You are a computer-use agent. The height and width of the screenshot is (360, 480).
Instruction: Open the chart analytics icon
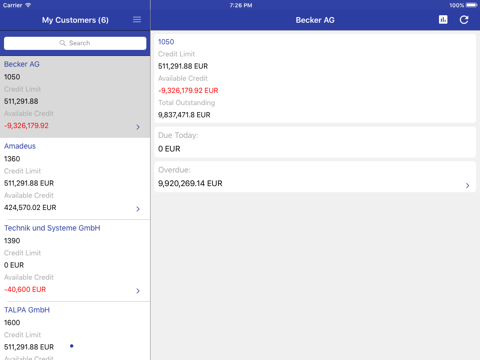coord(443,20)
